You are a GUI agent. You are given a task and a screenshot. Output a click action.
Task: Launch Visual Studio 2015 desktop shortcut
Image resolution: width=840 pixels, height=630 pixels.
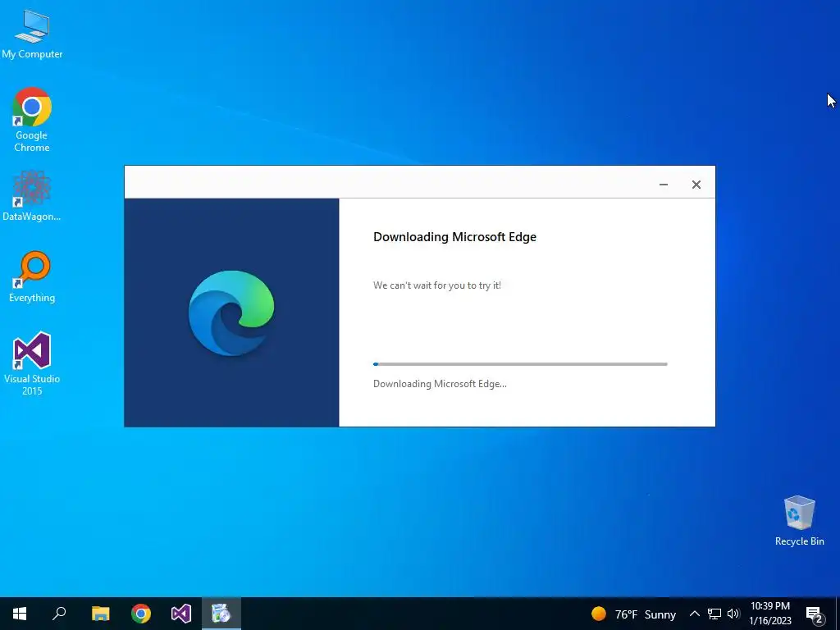[x=32, y=363]
